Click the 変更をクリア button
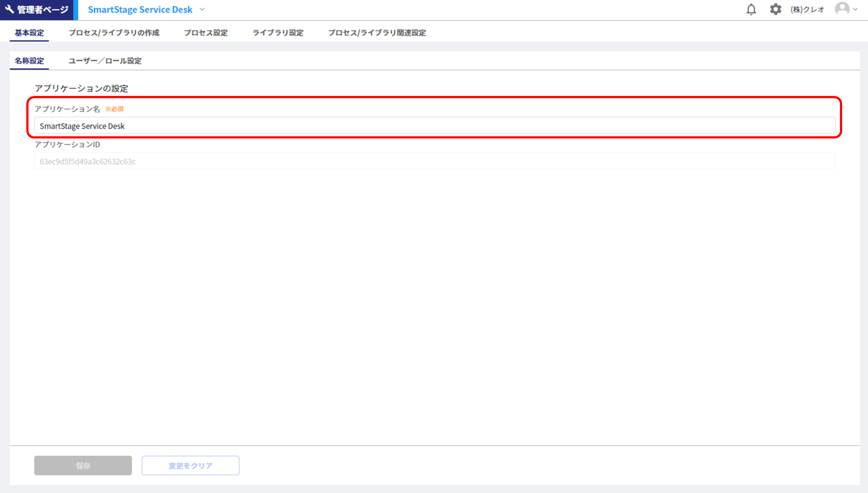This screenshot has width=868, height=493. click(x=190, y=465)
